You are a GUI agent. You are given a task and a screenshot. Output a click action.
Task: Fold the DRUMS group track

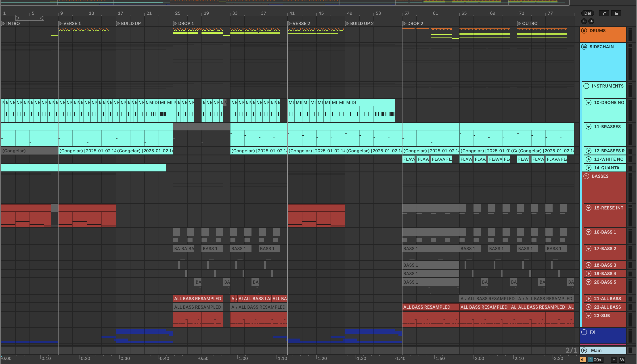click(x=584, y=31)
